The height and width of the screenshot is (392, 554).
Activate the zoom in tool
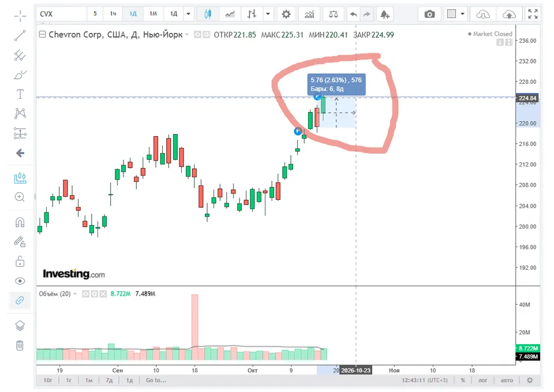tap(20, 197)
